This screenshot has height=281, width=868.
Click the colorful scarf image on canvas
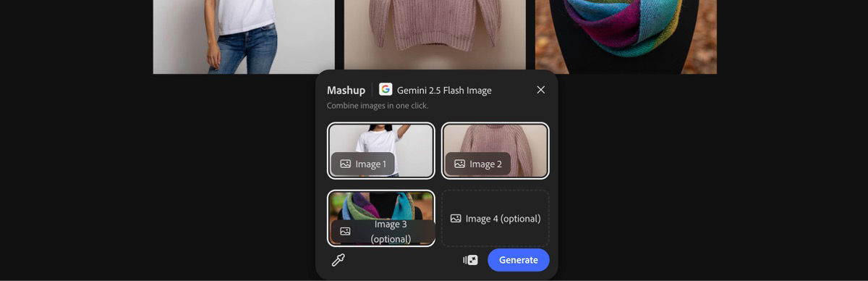click(x=626, y=36)
